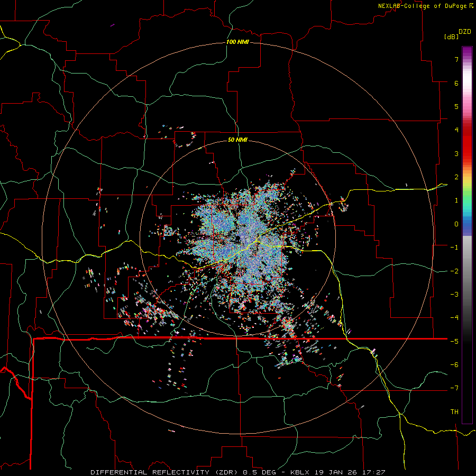Click the radar site center of the echo
This screenshot has width=476, height=476.
coord(237,239)
